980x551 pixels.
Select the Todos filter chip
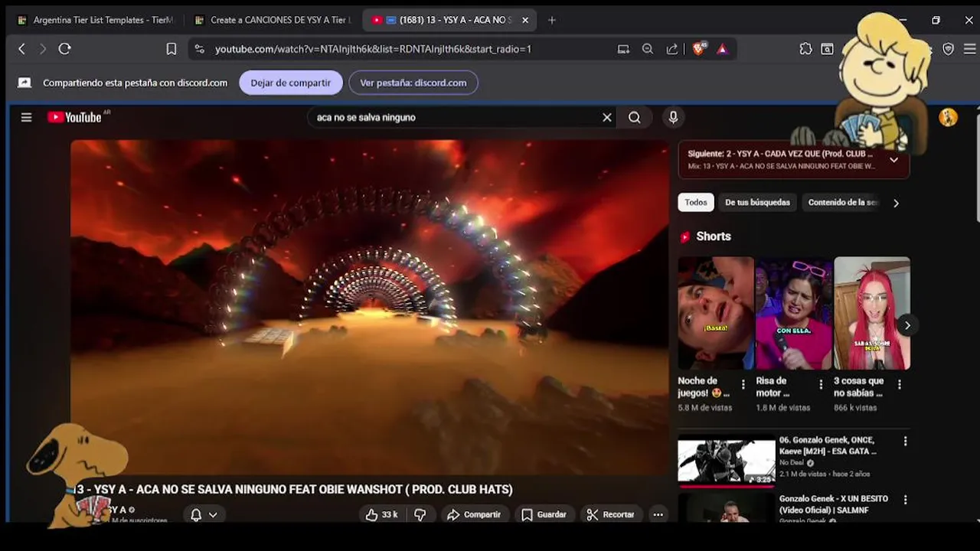tap(696, 203)
